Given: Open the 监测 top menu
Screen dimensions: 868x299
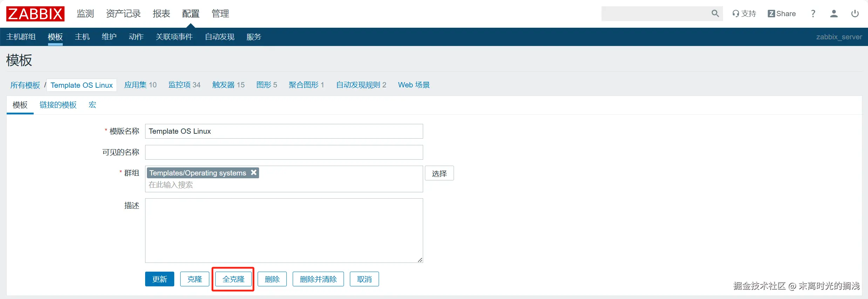Looking at the screenshot, I should pyautogui.click(x=86, y=14).
